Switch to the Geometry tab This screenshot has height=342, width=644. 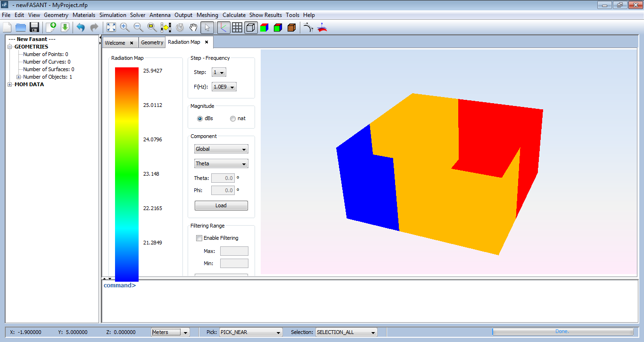[x=152, y=43]
